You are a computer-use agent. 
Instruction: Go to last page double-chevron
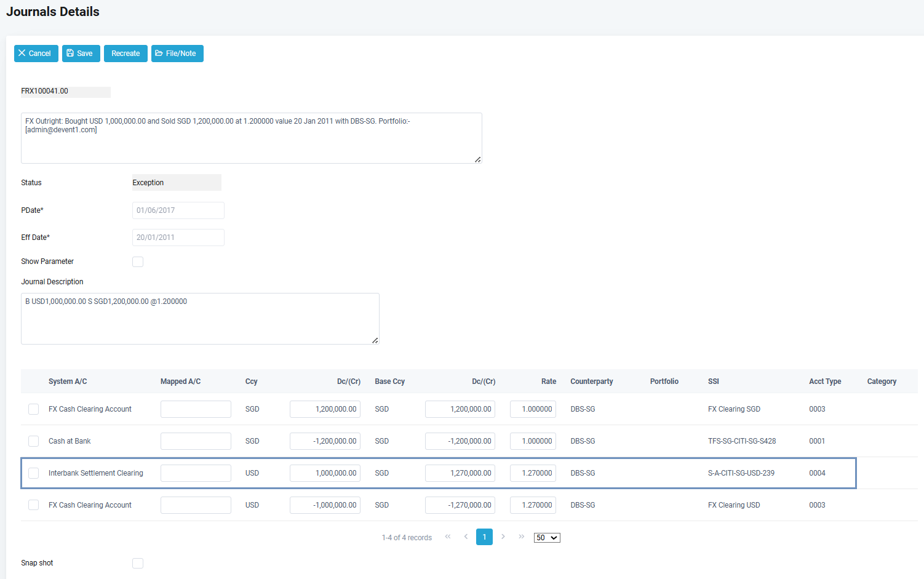(x=522, y=537)
